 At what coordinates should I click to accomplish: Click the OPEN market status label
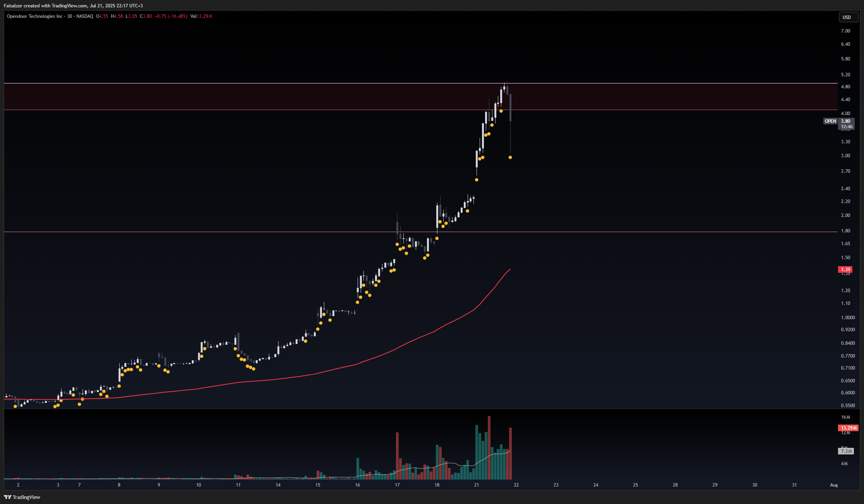830,121
